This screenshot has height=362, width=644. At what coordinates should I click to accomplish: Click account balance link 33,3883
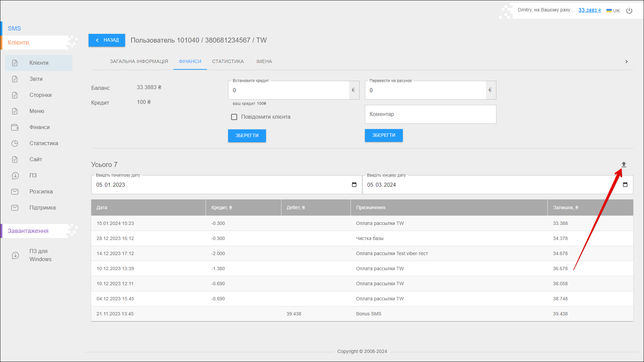pos(589,10)
